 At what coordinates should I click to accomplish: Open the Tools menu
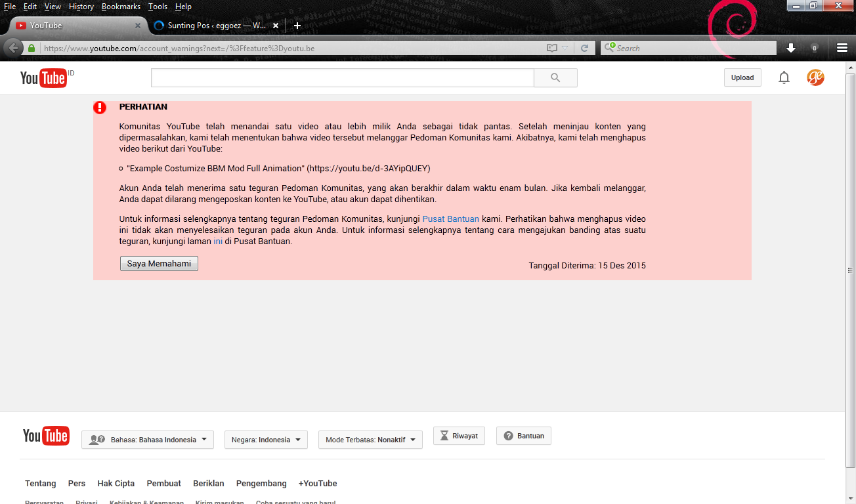coord(158,7)
